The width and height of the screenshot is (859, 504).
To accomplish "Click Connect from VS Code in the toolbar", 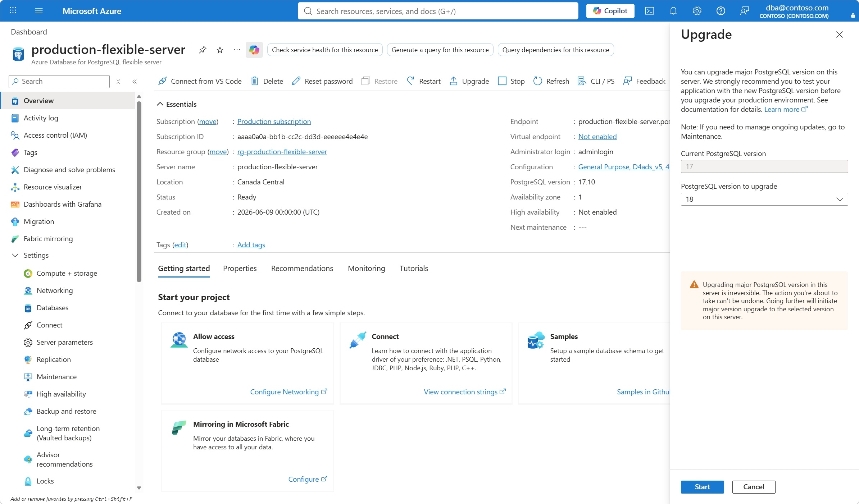I will (x=200, y=81).
